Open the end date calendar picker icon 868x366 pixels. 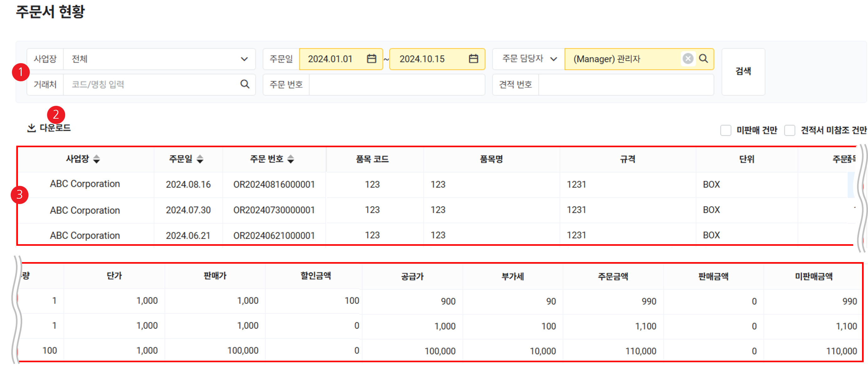473,59
